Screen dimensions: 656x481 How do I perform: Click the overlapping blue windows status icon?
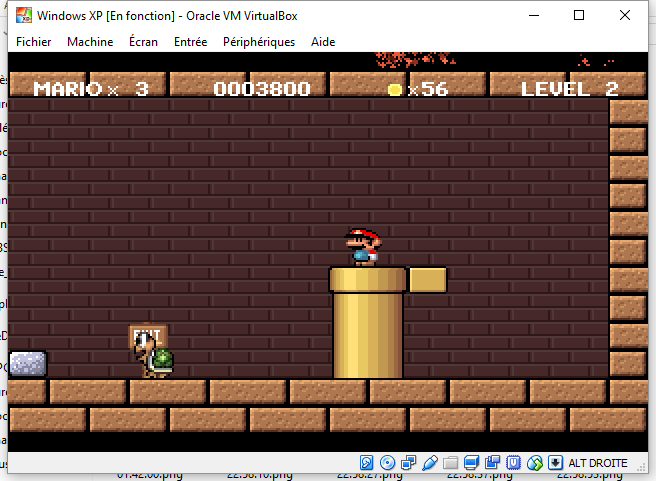(x=492, y=463)
